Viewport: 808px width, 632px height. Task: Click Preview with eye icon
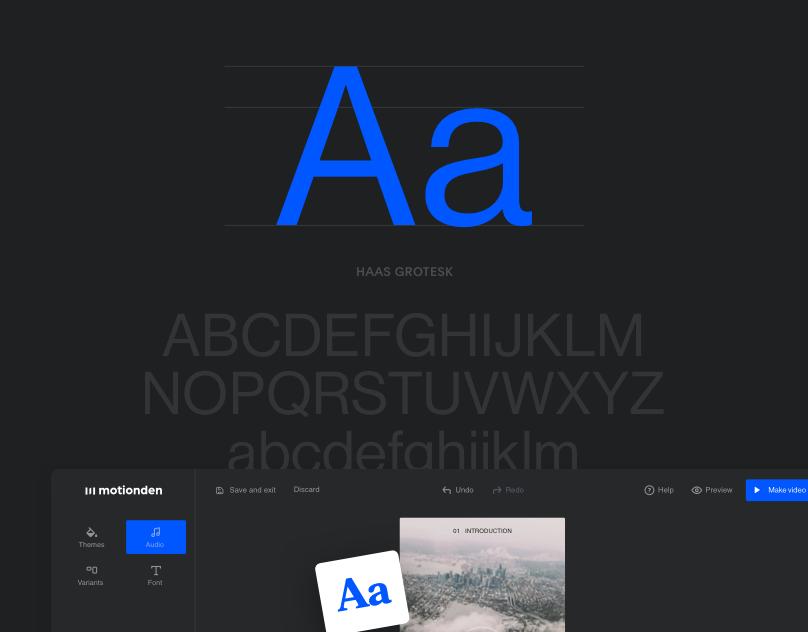[712, 490]
